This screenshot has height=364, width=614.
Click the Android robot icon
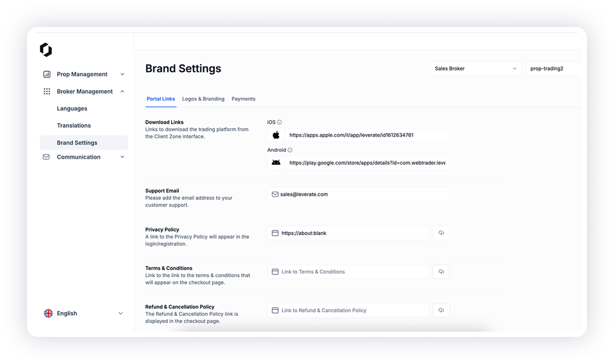point(276,163)
